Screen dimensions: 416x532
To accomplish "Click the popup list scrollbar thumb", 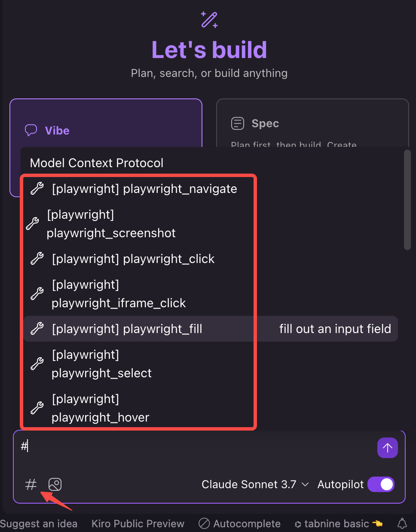I will pyautogui.click(x=407, y=199).
